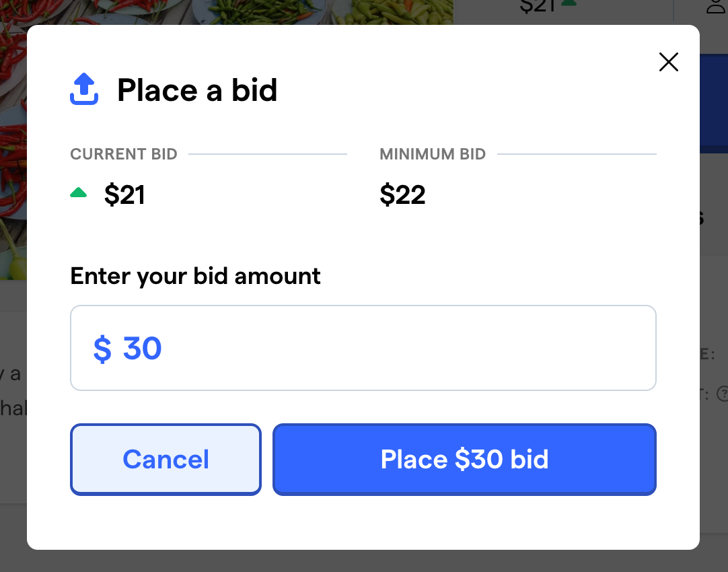Click the question mark help icon
The image size is (728, 572).
click(x=723, y=394)
